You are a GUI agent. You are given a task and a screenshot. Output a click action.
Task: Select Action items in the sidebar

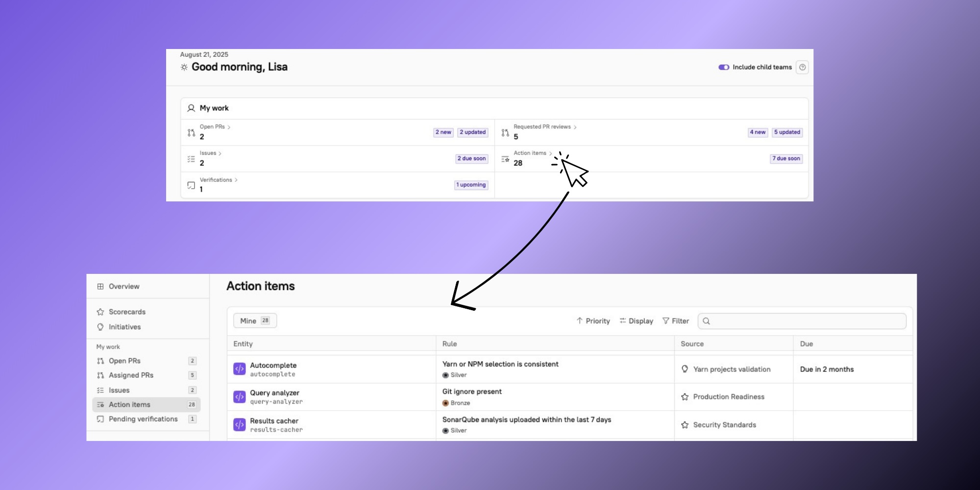tap(147, 405)
